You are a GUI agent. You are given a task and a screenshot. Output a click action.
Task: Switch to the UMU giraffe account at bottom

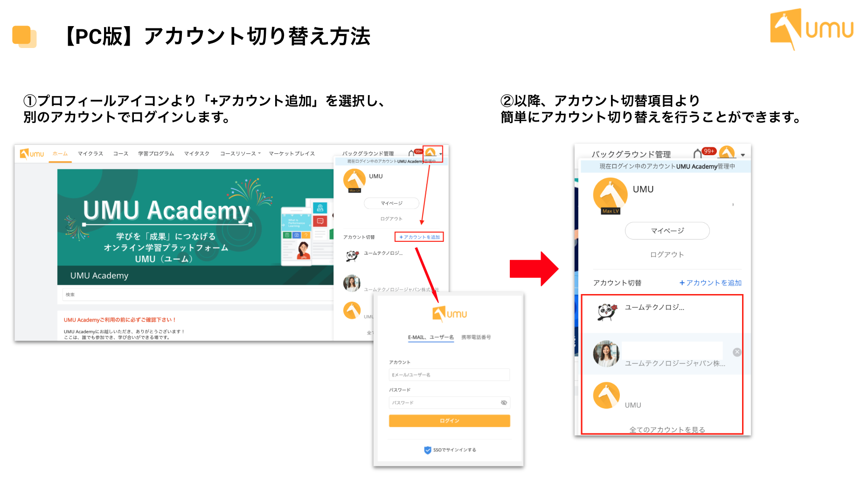click(662, 396)
